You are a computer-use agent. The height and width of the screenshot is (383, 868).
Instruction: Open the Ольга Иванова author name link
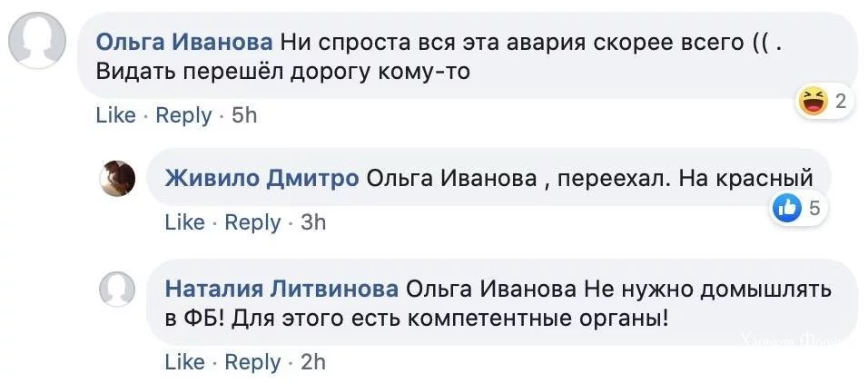coord(184,42)
